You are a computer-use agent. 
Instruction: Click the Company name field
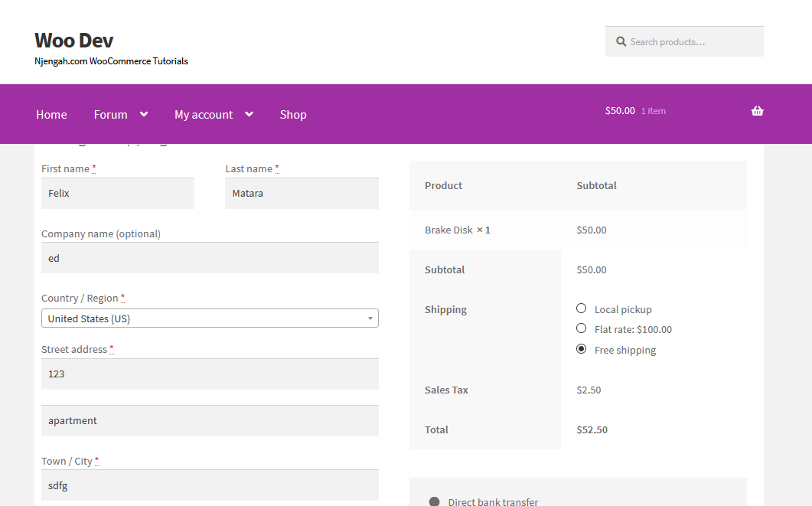210,258
